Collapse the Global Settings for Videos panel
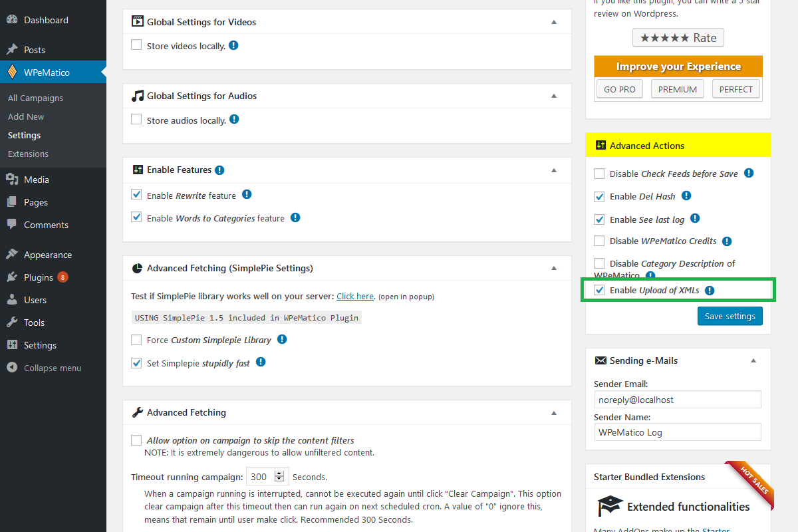 coord(554,22)
